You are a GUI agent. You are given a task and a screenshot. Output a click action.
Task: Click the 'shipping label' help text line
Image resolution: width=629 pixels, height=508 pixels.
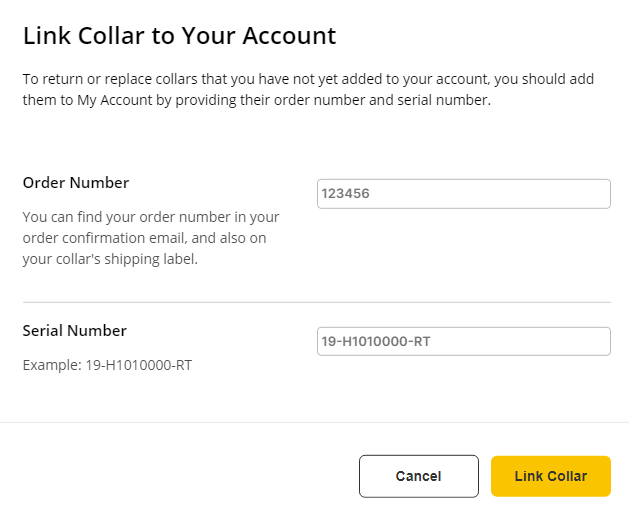pyautogui.click(x=110, y=260)
